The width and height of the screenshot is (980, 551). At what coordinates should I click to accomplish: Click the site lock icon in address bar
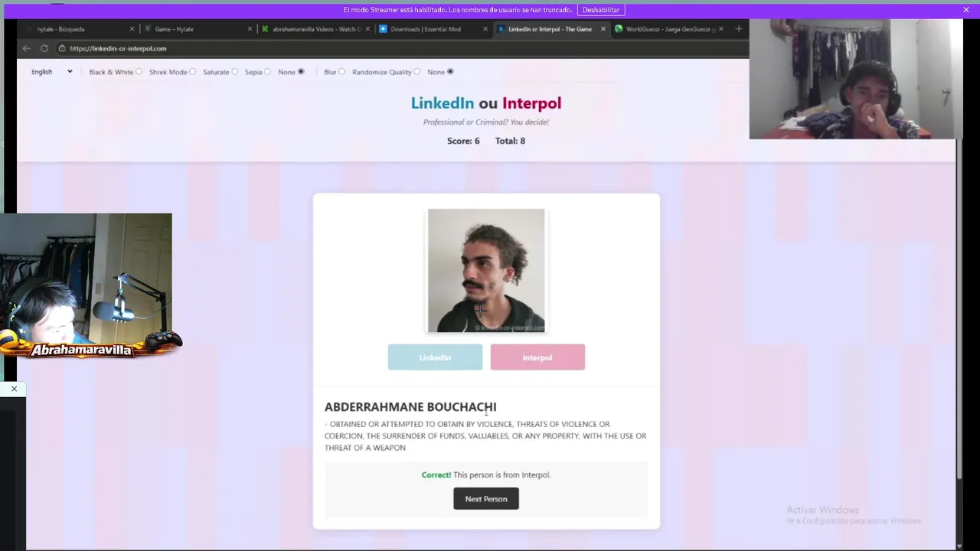[x=62, y=48]
